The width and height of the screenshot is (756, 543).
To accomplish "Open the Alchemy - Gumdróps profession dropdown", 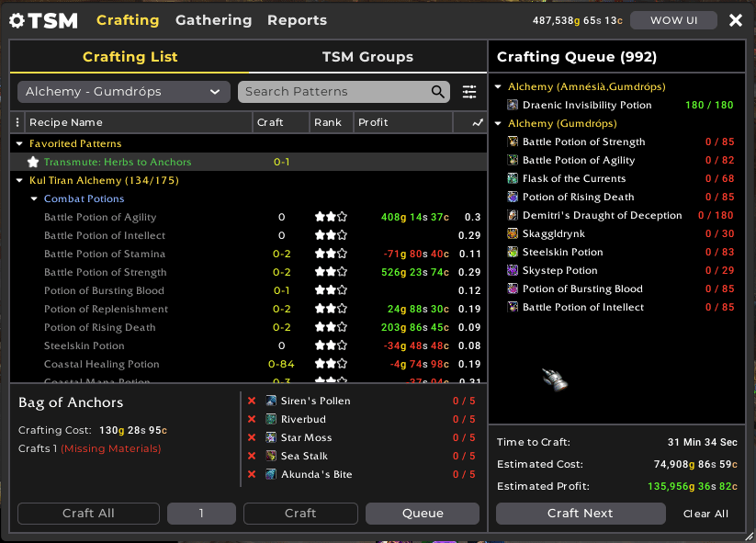I will [123, 92].
